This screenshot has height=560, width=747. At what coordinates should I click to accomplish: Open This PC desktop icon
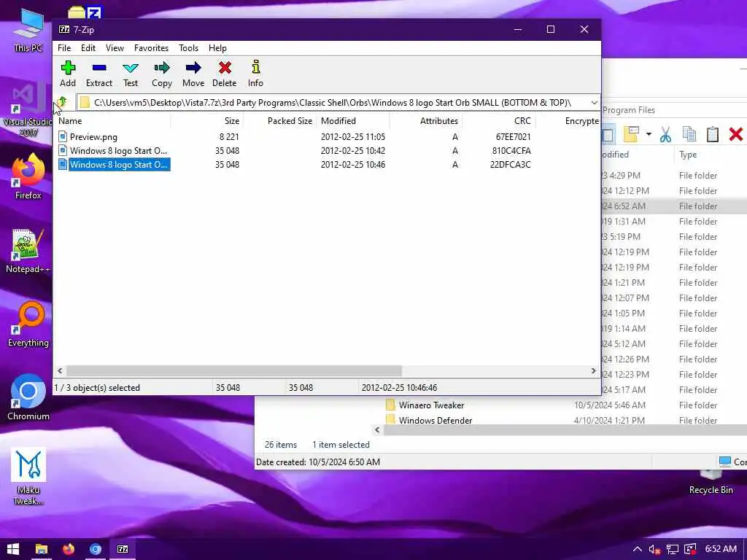28,31
